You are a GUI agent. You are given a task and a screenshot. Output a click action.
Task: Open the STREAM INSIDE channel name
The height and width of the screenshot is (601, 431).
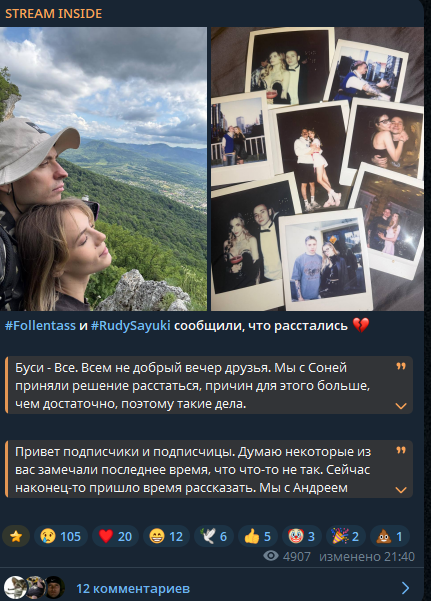pos(53,14)
